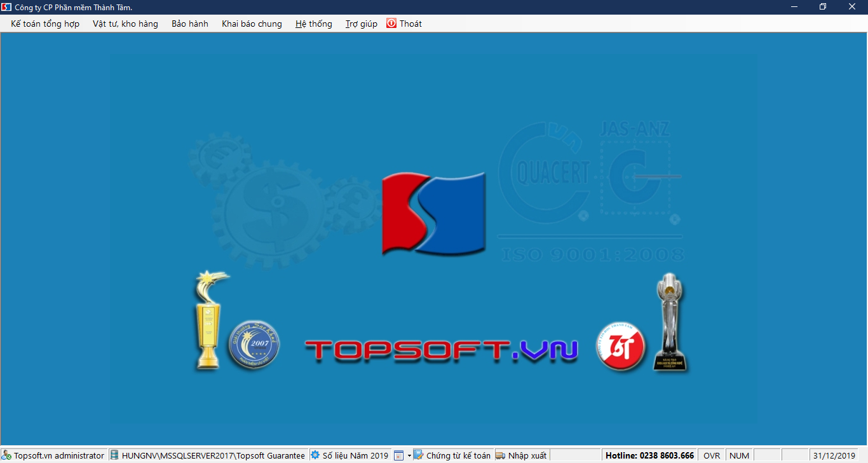Click the NUM indicator in status bar

click(x=739, y=455)
